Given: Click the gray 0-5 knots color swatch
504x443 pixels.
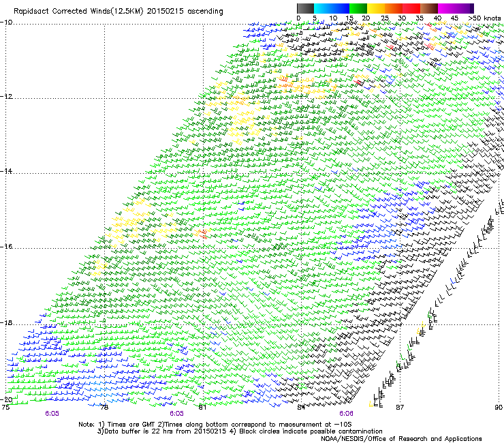Looking at the screenshot, I should pyautogui.click(x=305, y=8).
